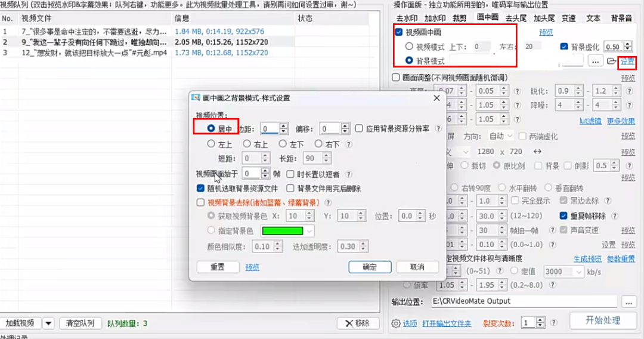This screenshot has height=339, width=644.
Task: Switch to the 变速 tab
Action: coord(569,18)
